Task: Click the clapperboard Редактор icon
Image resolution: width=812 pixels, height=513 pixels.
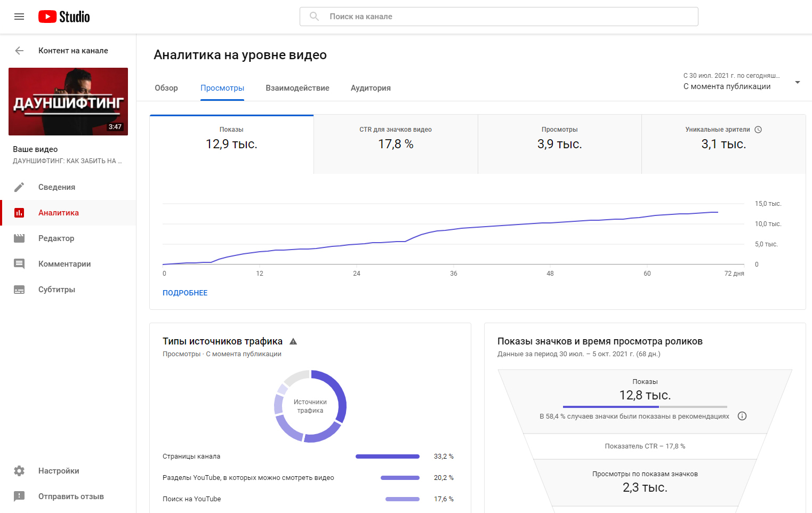Action: 19,238
